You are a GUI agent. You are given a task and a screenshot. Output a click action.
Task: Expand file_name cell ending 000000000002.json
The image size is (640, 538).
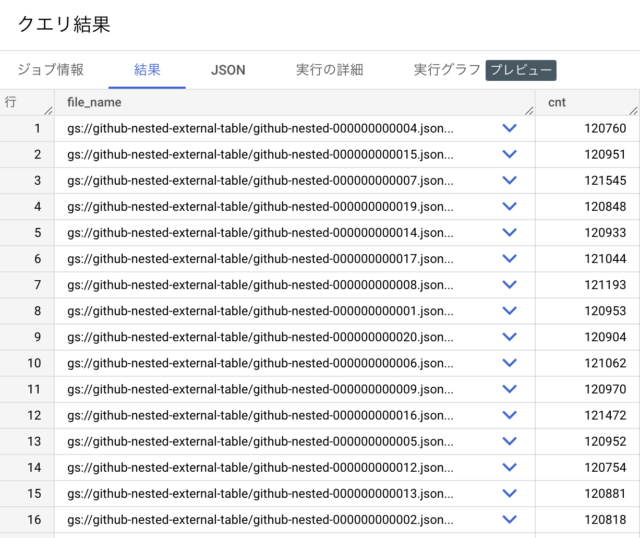[509, 520]
